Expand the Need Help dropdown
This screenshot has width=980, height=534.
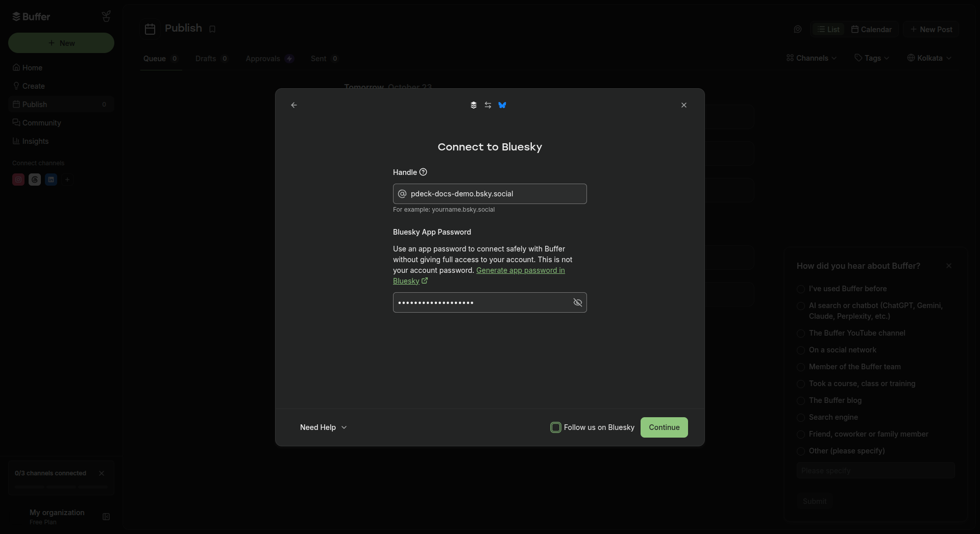pyautogui.click(x=324, y=427)
